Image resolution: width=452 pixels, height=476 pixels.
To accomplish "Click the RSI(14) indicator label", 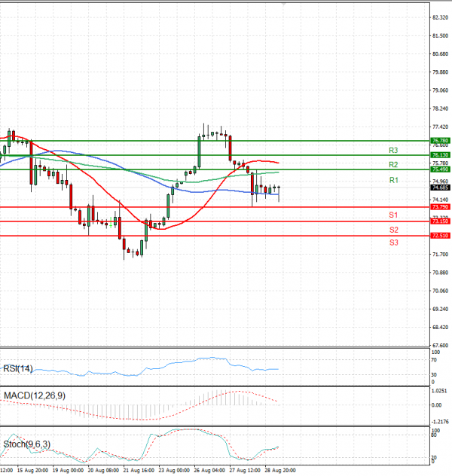I will (18, 368).
